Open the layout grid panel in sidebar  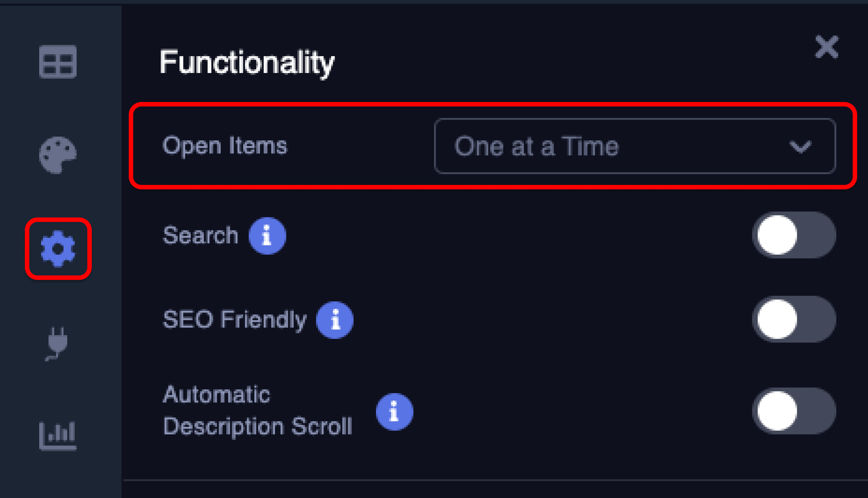pyautogui.click(x=58, y=62)
